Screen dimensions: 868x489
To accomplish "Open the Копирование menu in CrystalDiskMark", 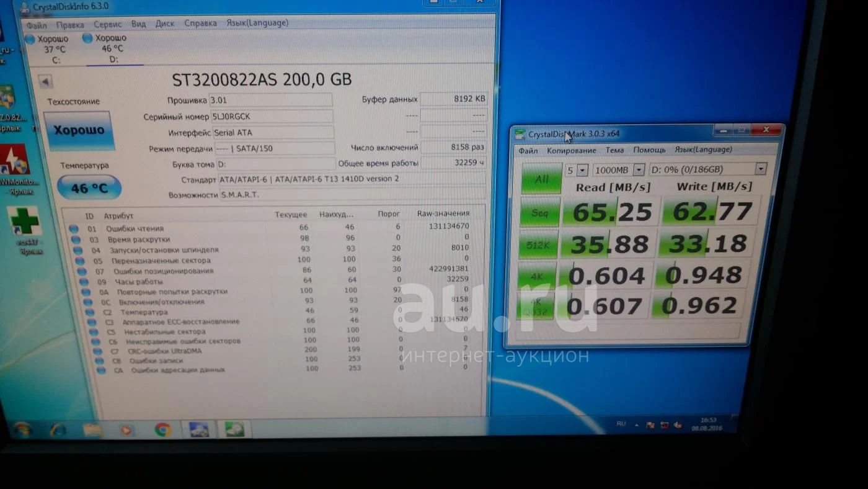I will click(571, 150).
